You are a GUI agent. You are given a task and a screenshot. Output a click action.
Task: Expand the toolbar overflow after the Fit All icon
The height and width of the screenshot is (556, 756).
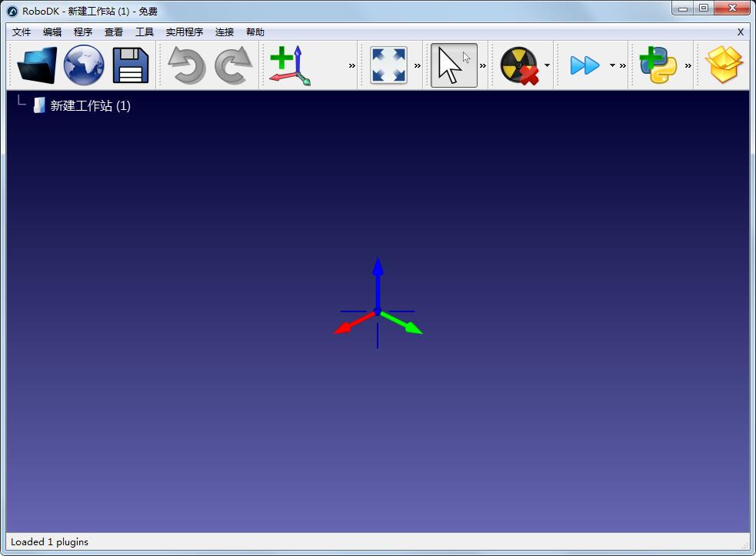point(418,65)
